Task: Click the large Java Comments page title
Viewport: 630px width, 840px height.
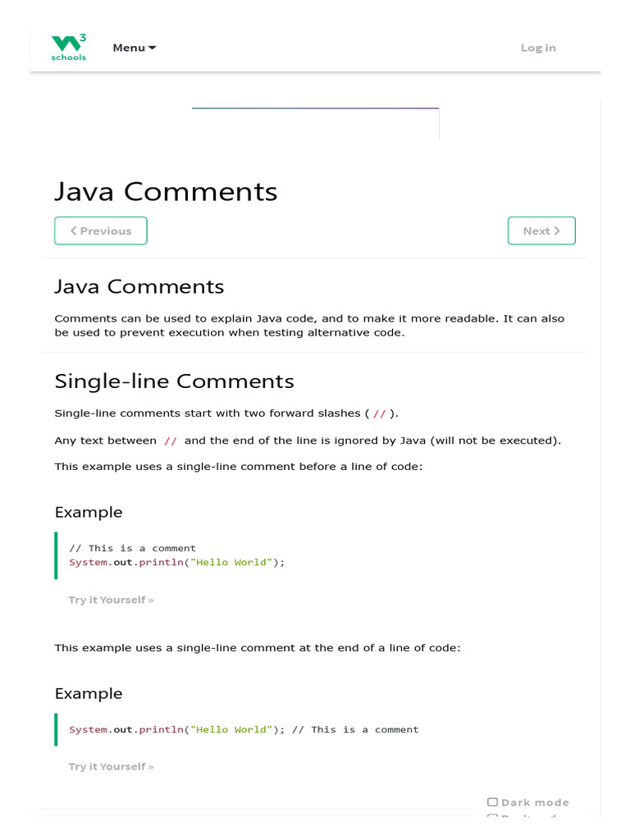Action: coord(166,191)
